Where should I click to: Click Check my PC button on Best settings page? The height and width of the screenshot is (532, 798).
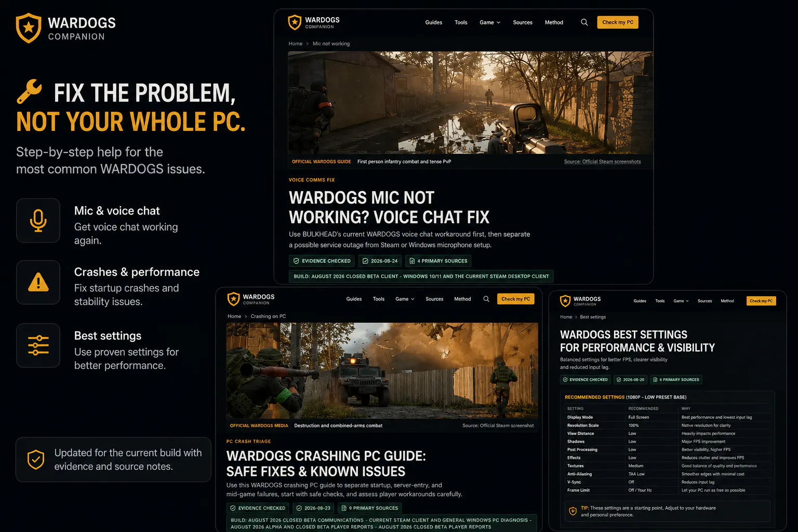coord(761,301)
